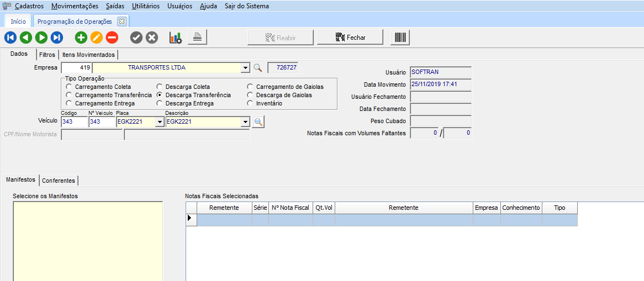Click the Tipo column header

tap(559, 208)
